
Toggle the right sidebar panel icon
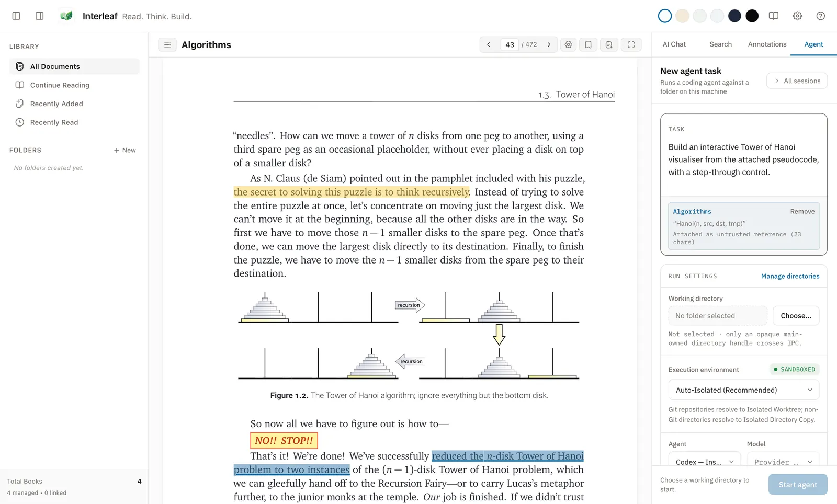point(39,16)
